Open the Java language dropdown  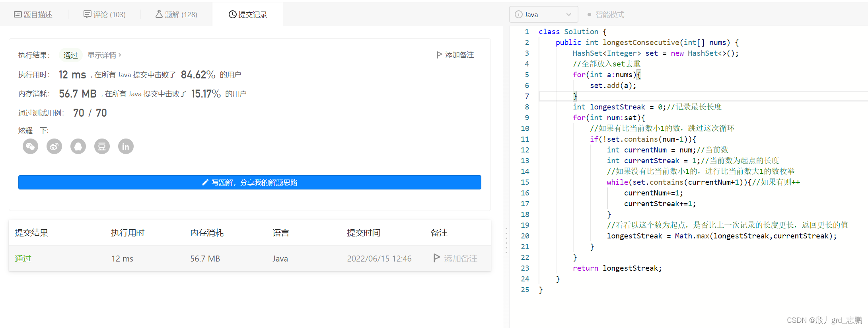click(x=543, y=14)
